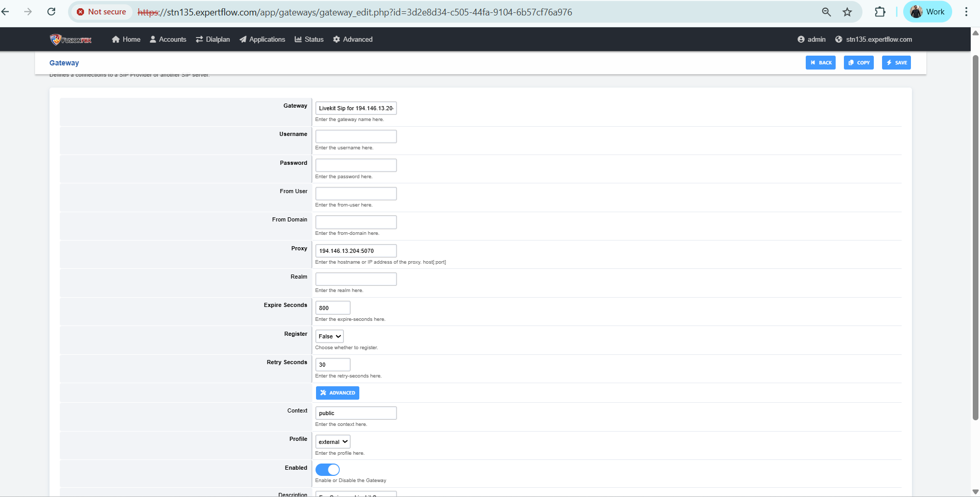
Task: Reload the page with browser refresh icon
Action: (x=51, y=12)
